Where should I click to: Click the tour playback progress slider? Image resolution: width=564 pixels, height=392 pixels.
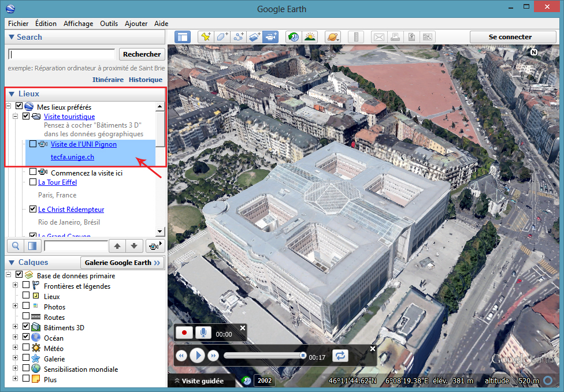pyautogui.click(x=265, y=356)
